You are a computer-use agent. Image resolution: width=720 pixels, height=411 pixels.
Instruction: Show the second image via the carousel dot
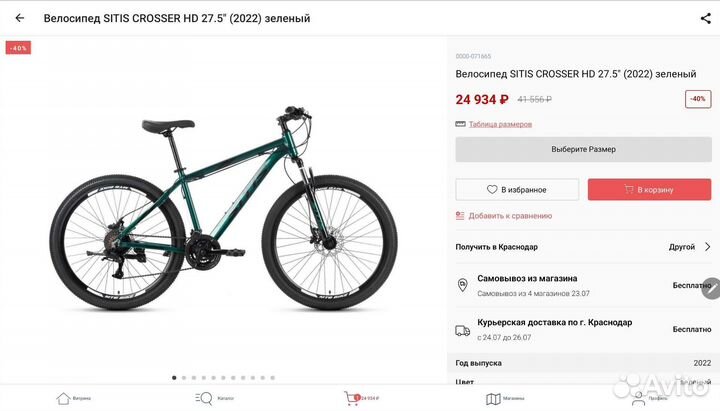click(x=184, y=377)
